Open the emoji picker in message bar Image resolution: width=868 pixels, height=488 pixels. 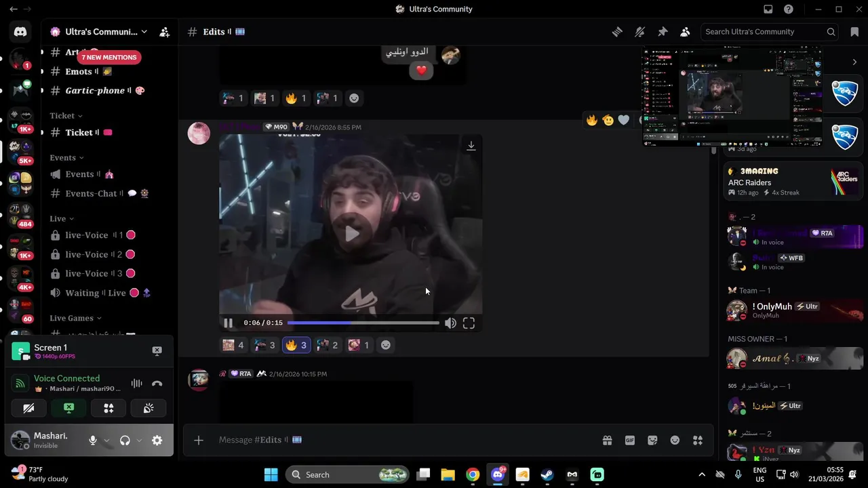[675, 441]
